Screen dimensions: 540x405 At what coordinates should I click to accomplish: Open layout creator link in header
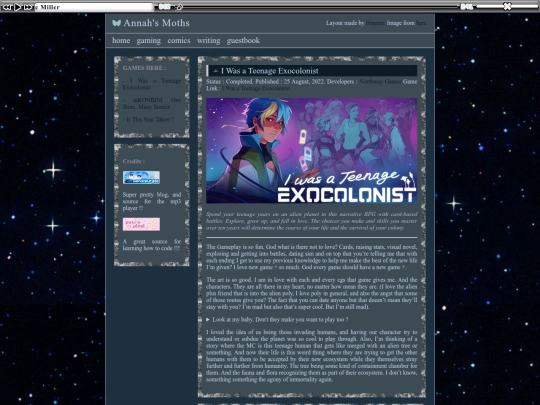pyautogui.click(x=375, y=23)
